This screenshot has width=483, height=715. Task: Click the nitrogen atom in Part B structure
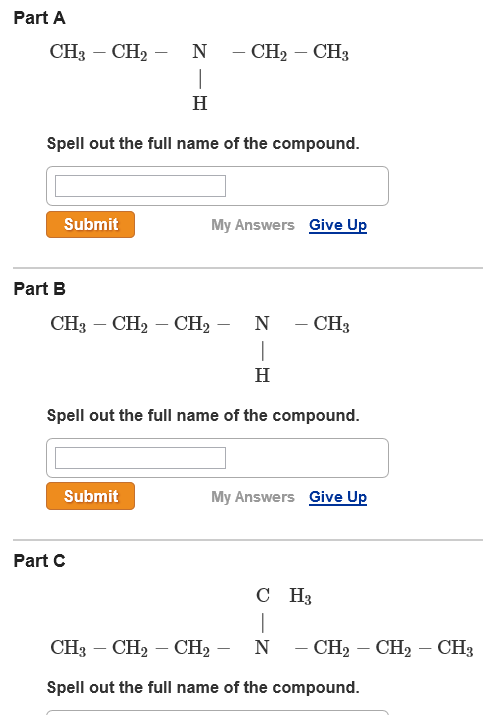point(262,324)
